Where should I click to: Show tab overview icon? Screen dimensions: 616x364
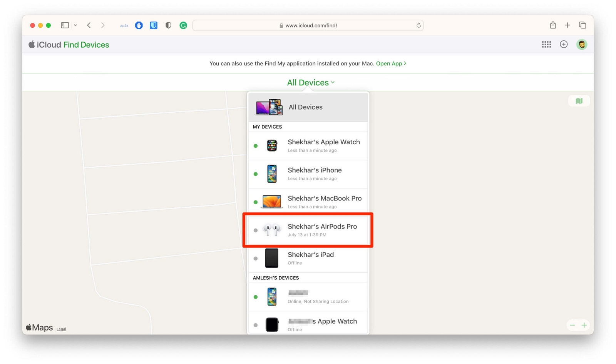(x=583, y=25)
